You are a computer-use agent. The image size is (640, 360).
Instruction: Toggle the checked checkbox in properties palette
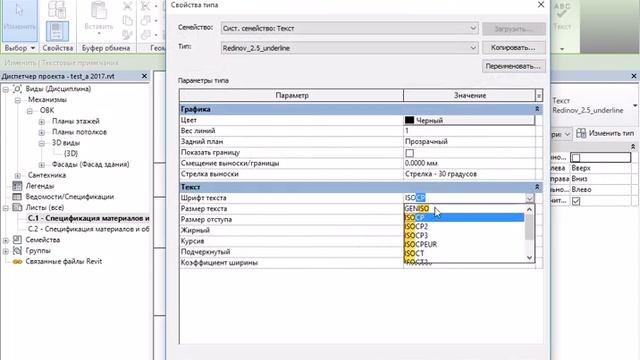point(576,201)
